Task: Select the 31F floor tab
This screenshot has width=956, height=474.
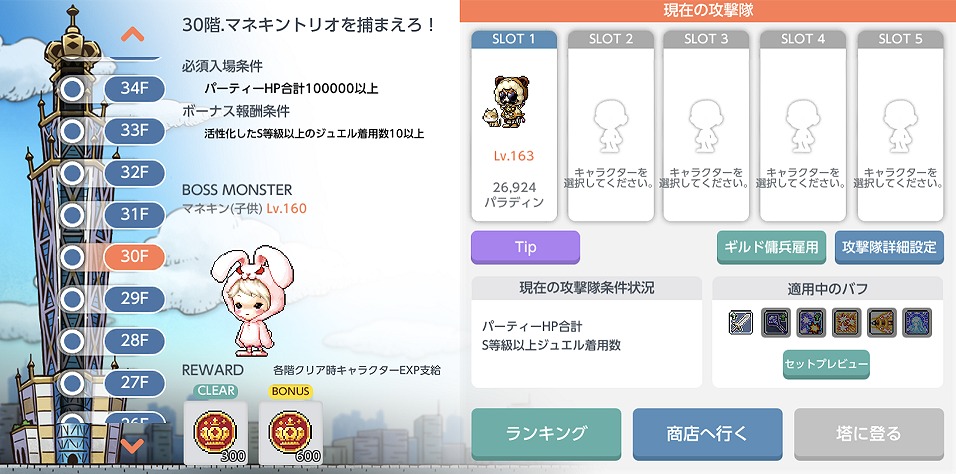Action: point(135,214)
